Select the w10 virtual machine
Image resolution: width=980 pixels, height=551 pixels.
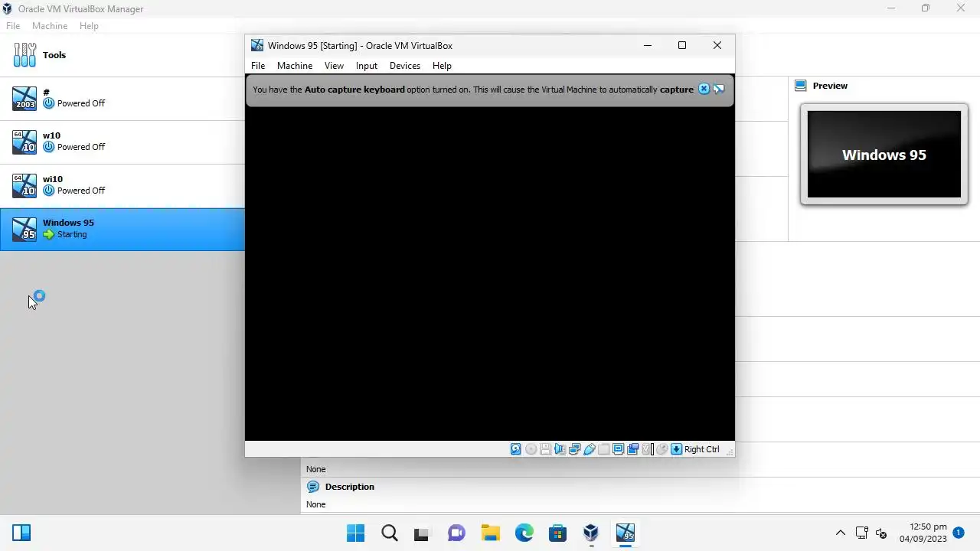pyautogui.click(x=122, y=142)
